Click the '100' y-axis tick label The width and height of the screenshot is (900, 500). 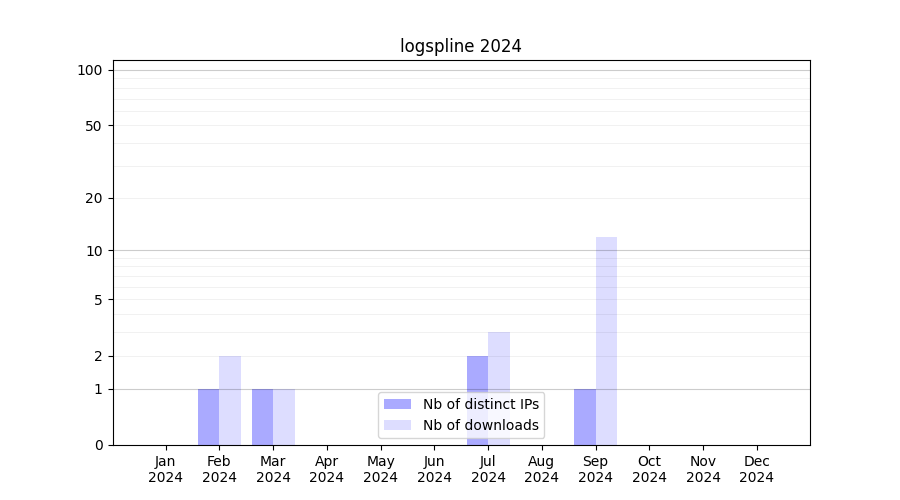[x=90, y=70]
